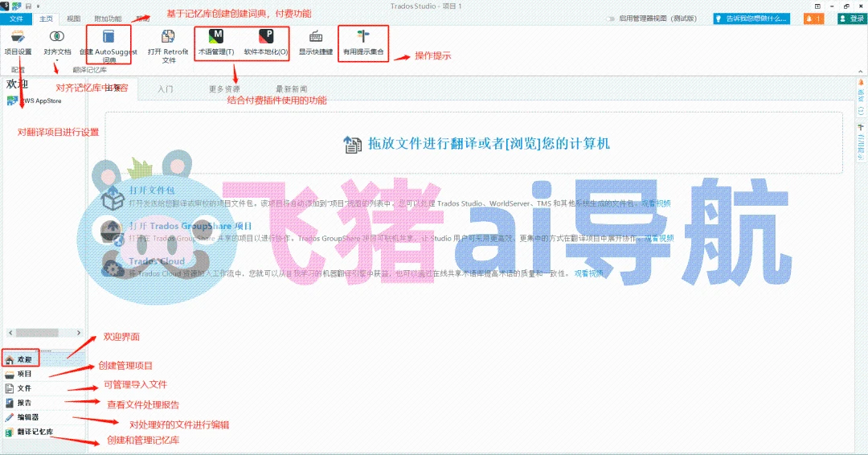This screenshot has width=868, height=455.
Task: Click 观看视频 link for 打开文件包
Action: point(656,203)
